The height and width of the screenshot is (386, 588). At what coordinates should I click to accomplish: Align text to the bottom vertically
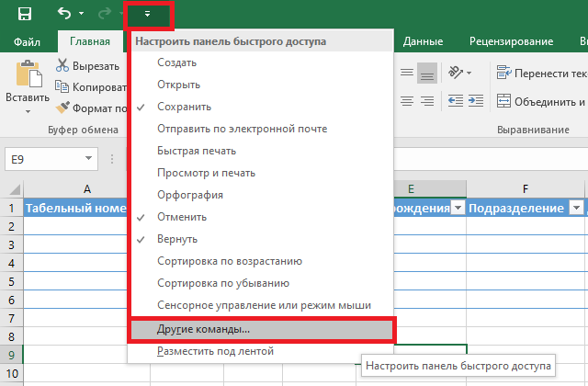[427, 73]
